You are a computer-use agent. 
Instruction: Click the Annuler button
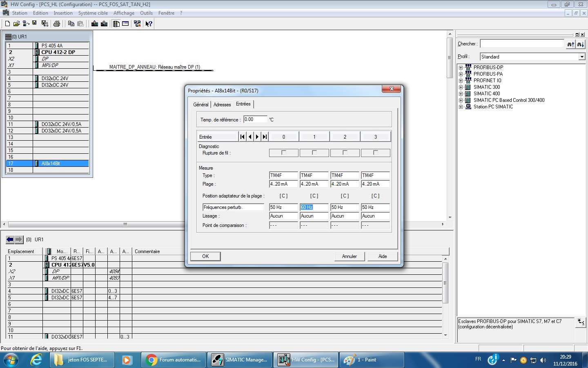click(349, 256)
